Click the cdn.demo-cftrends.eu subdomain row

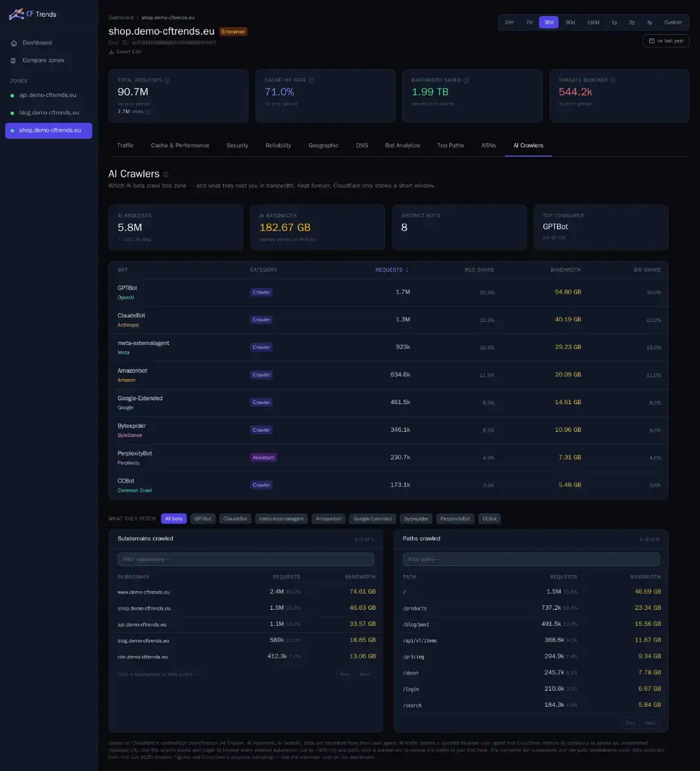(x=246, y=657)
